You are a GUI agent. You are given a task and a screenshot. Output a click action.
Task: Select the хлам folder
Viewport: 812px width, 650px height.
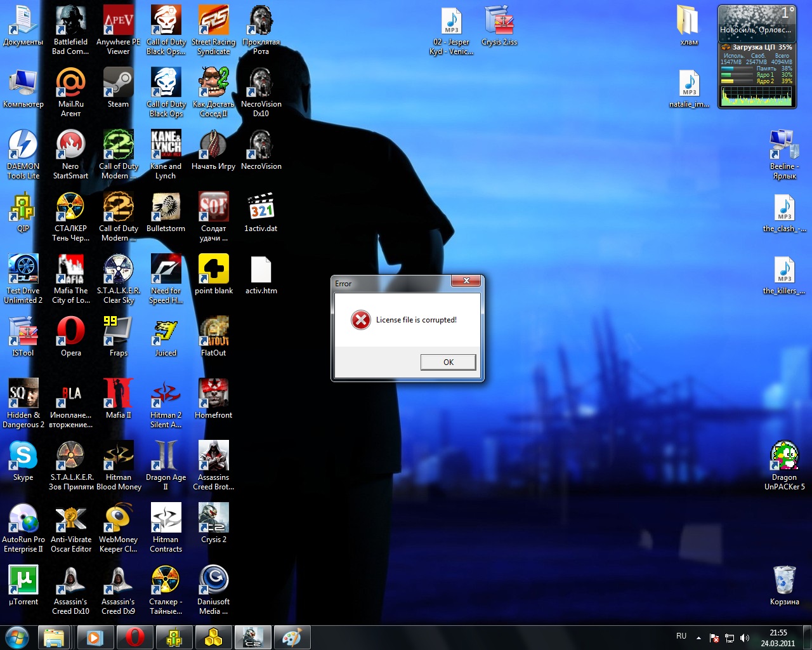[x=689, y=25]
